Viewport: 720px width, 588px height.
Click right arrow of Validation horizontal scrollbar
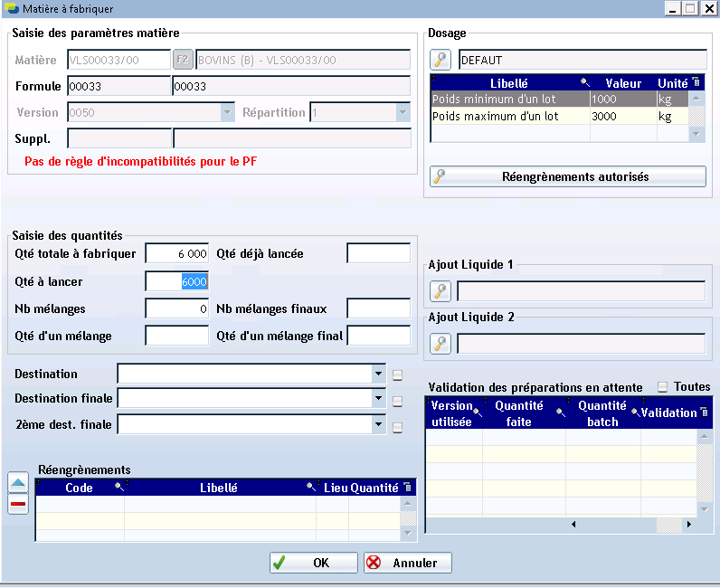click(x=688, y=524)
